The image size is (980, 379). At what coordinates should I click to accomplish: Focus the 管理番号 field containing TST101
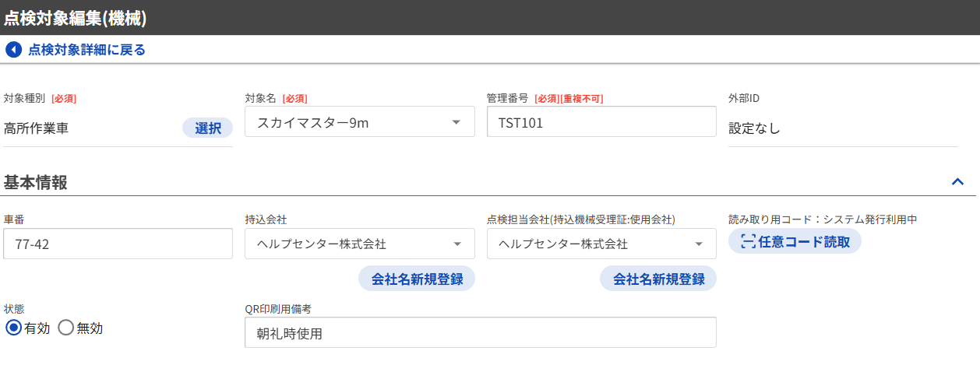(601, 122)
